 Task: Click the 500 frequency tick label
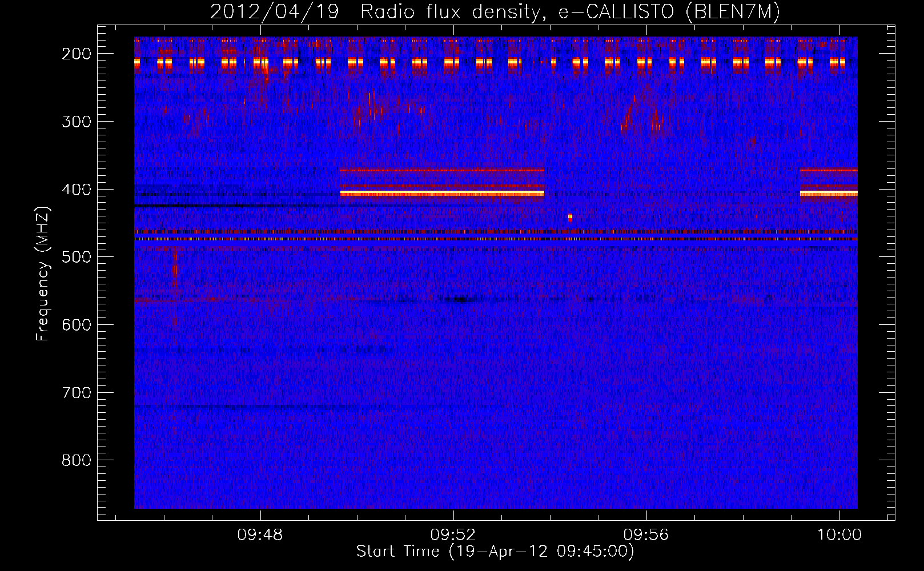pyautogui.click(x=77, y=257)
